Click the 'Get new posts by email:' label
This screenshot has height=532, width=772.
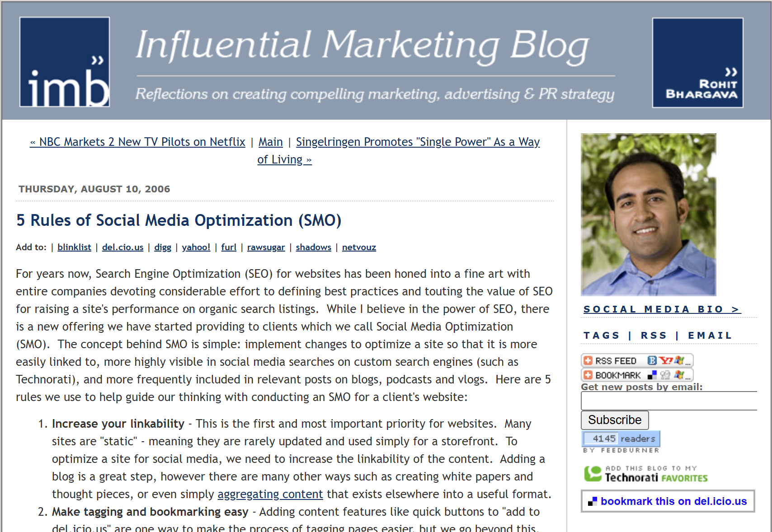[x=642, y=387]
